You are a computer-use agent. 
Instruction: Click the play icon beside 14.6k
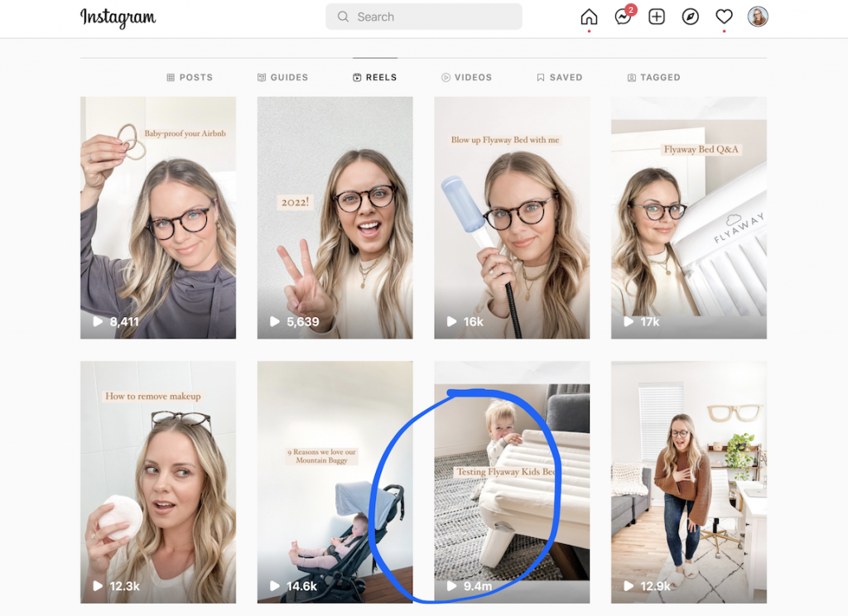point(275,585)
